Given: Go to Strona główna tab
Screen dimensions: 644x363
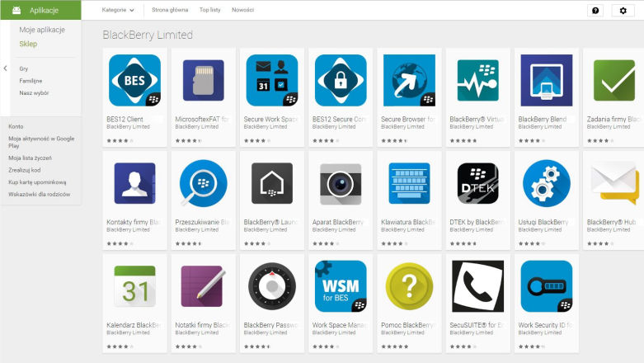Looking at the screenshot, I should (x=170, y=10).
